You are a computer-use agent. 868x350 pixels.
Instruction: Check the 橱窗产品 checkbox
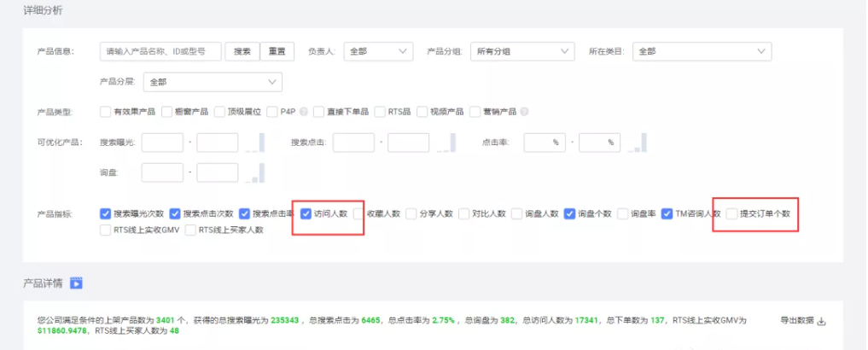167,112
